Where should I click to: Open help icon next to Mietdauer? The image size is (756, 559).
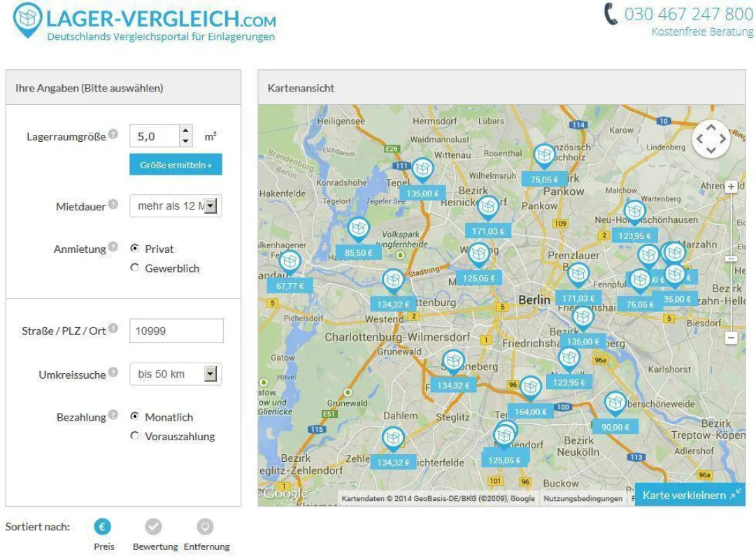click(x=113, y=204)
